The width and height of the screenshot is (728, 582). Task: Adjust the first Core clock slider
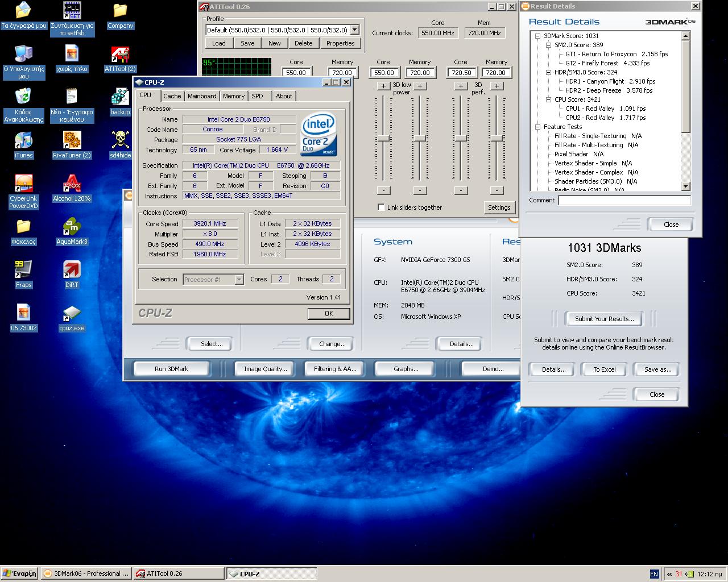tap(384, 138)
